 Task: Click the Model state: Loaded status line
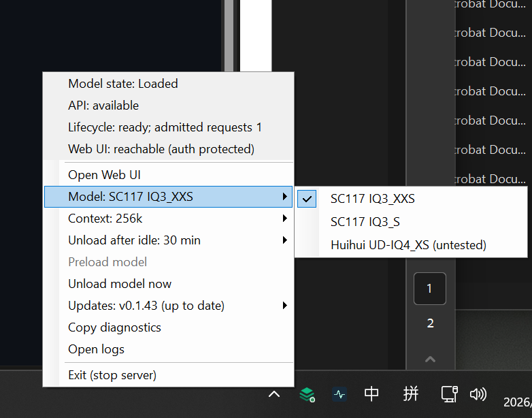tap(168, 84)
